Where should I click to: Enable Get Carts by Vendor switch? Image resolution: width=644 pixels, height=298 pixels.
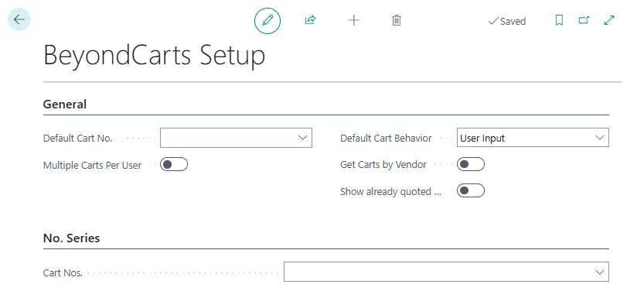pos(471,164)
